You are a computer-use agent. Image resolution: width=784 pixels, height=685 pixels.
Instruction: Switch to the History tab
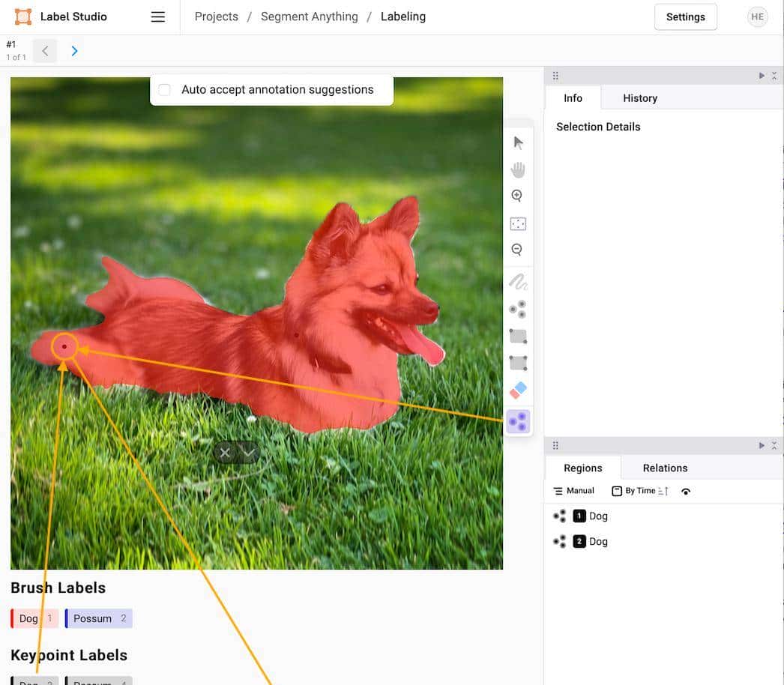(x=639, y=98)
